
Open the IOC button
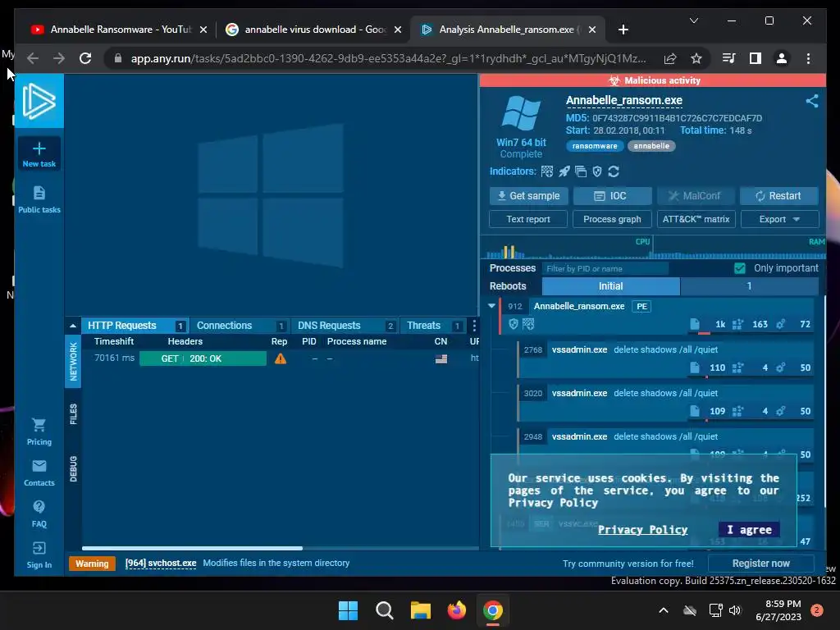612,196
